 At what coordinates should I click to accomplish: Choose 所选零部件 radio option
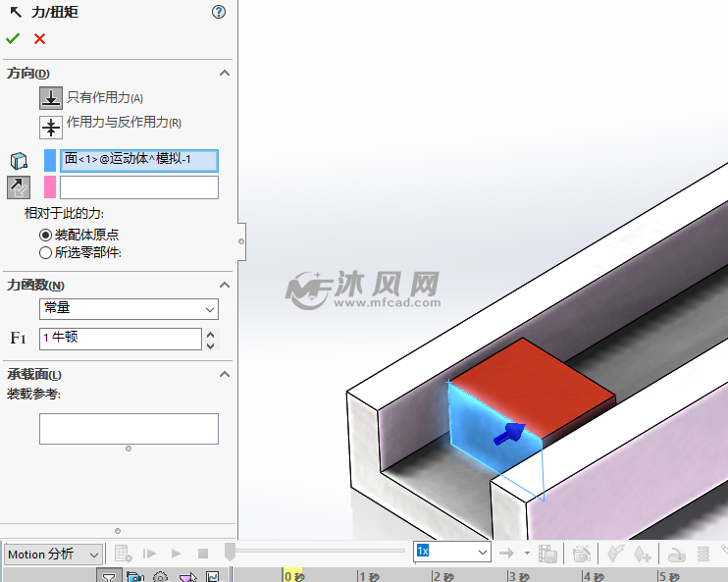click(x=45, y=253)
